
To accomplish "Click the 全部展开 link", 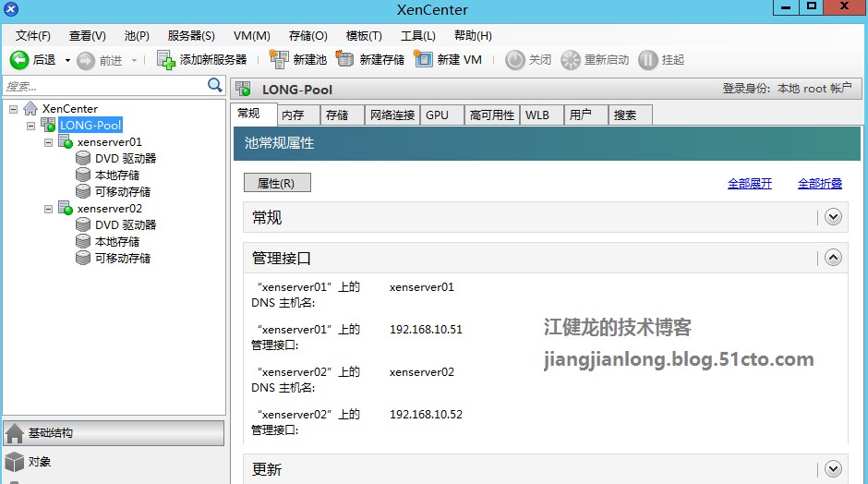I will [x=750, y=183].
